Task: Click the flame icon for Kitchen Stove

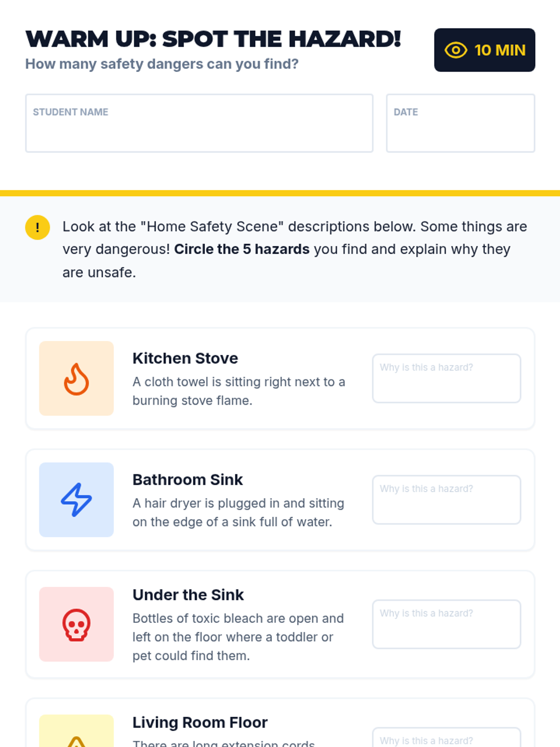Action: pyautogui.click(x=76, y=379)
